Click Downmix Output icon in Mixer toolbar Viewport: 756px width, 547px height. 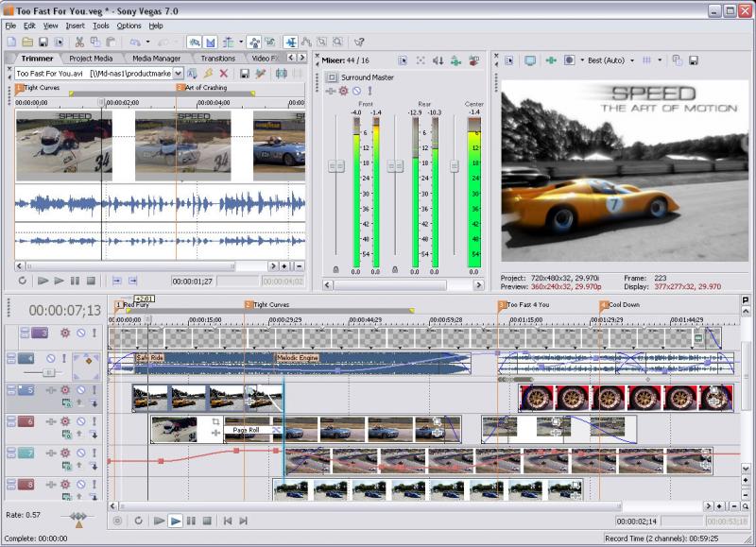(421, 60)
